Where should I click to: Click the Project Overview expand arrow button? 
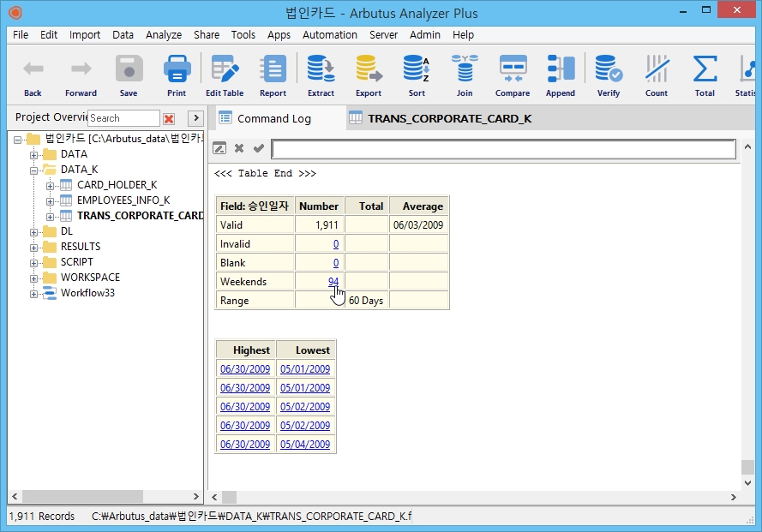click(x=195, y=118)
